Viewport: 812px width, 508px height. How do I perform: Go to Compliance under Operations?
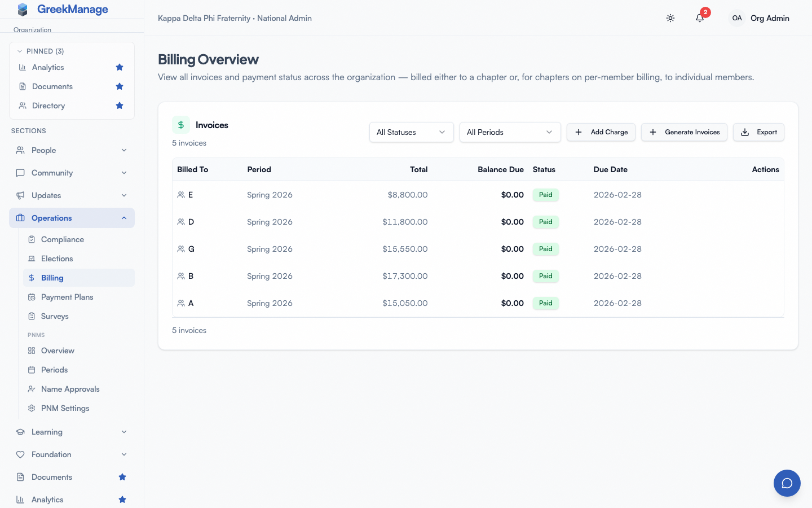[x=79, y=239]
